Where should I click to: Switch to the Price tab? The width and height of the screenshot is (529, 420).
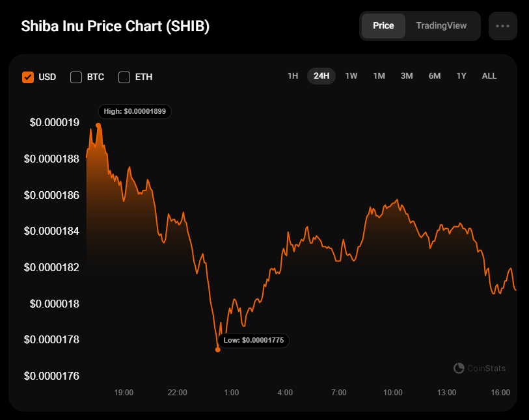click(x=383, y=26)
